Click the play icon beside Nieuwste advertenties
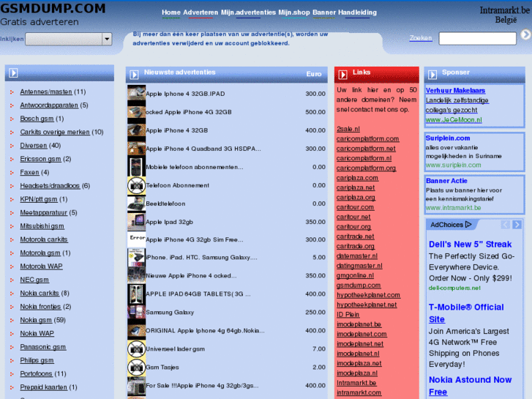 click(x=134, y=75)
